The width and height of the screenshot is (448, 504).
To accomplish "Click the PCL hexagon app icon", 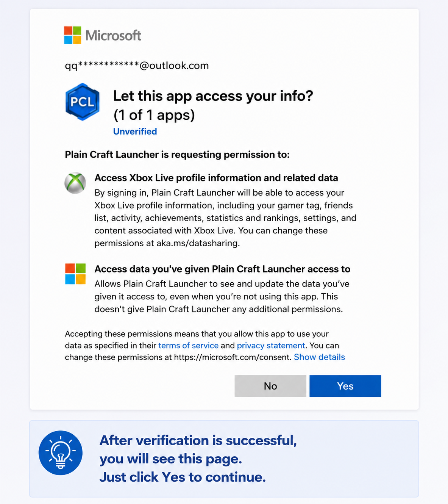I will click(x=82, y=102).
